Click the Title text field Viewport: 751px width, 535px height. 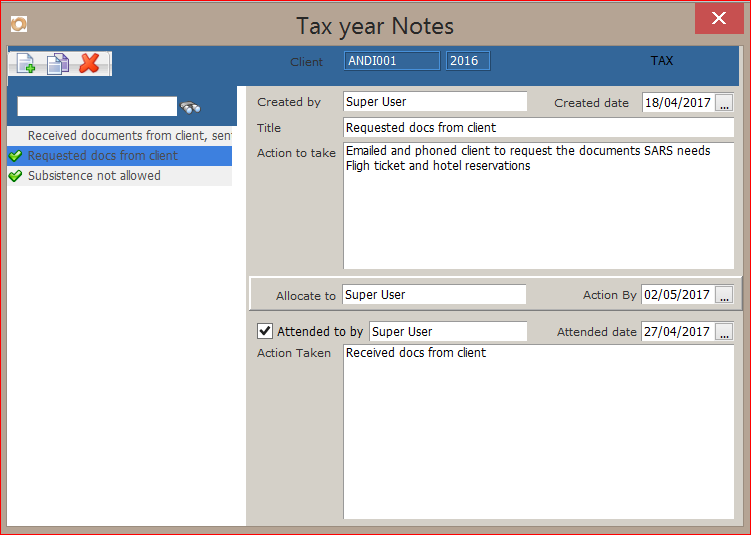pyautogui.click(x=538, y=128)
